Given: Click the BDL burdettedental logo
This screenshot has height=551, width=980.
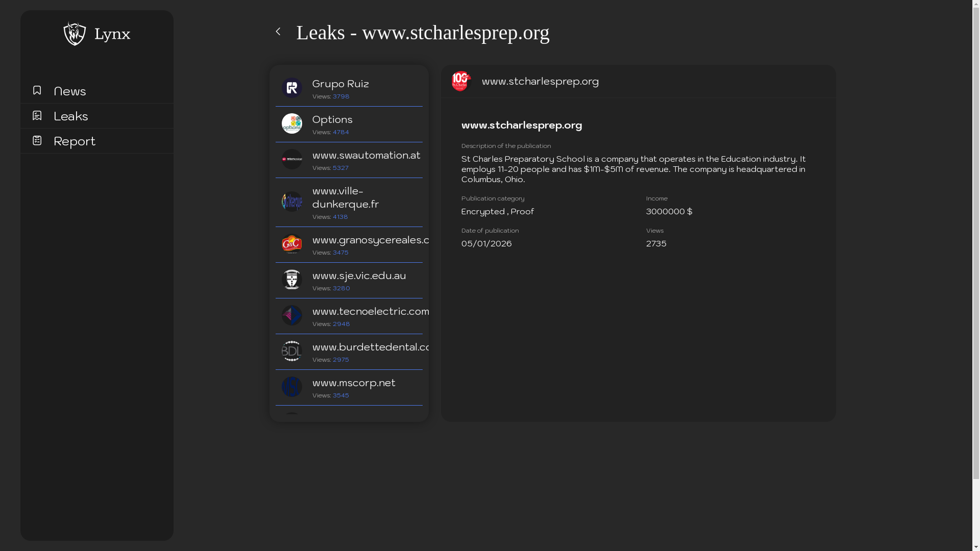Looking at the screenshot, I should coord(291,351).
